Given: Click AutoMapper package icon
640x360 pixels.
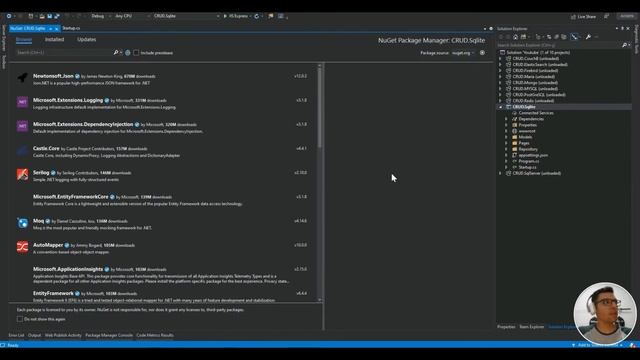Looking at the screenshot, I should click(x=22, y=247).
